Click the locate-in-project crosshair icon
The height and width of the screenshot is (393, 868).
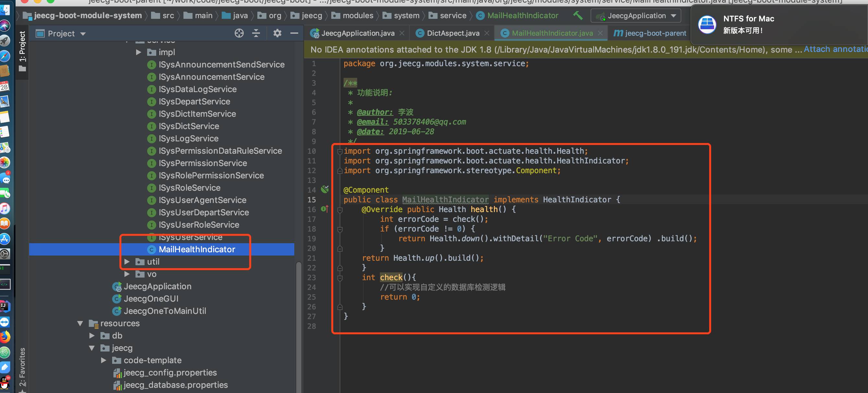pyautogui.click(x=239, y=33)
